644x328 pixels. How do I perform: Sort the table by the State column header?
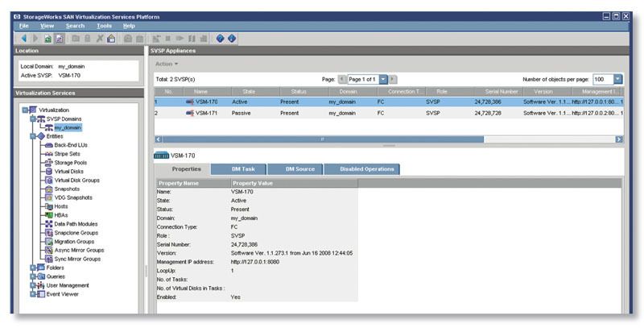click(x=249, y=92)
